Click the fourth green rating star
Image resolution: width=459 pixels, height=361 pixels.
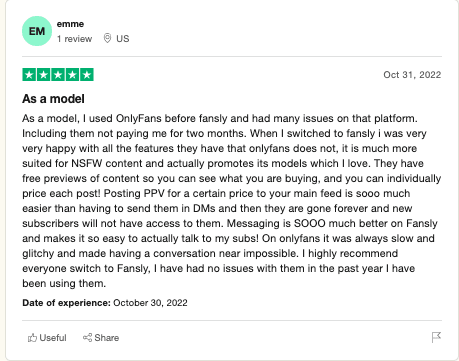click(72, 75)
